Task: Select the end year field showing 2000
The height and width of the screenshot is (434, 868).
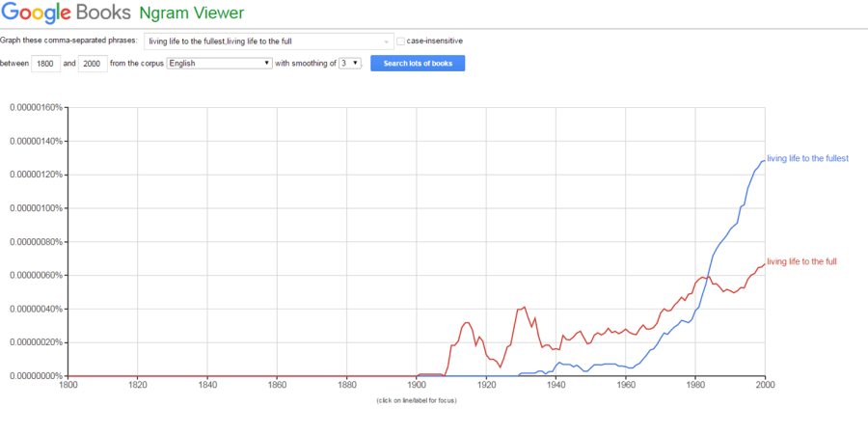Action: tap(93, 64)
